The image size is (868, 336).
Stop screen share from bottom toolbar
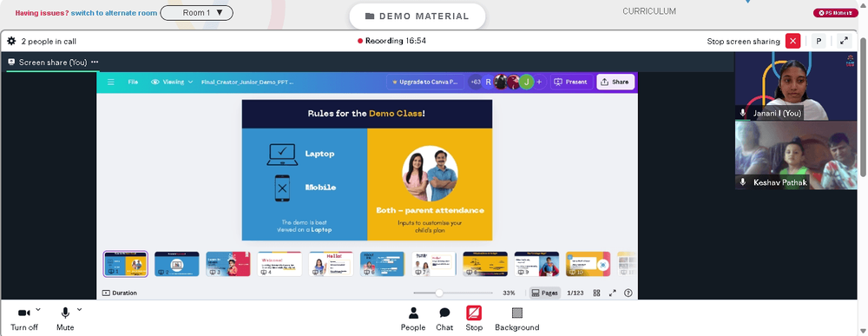coord(474,320)
